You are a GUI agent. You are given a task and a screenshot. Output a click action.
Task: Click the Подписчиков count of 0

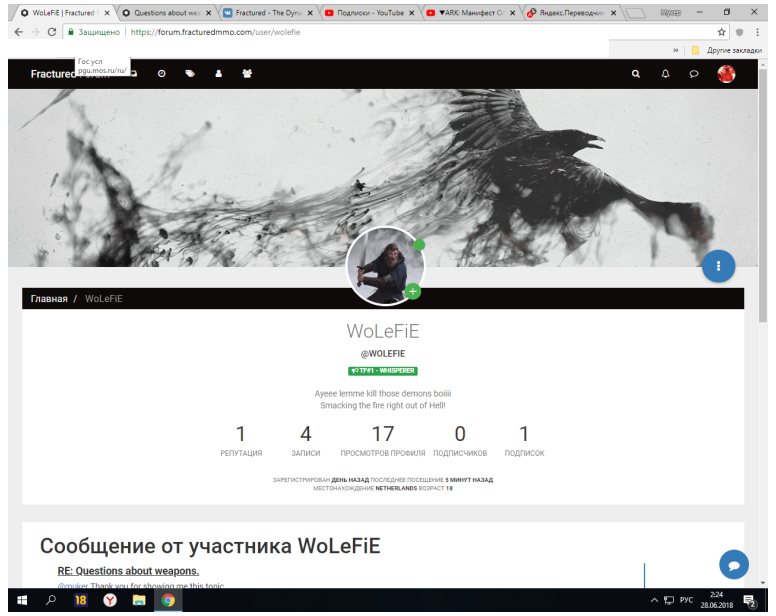[460, 434]
